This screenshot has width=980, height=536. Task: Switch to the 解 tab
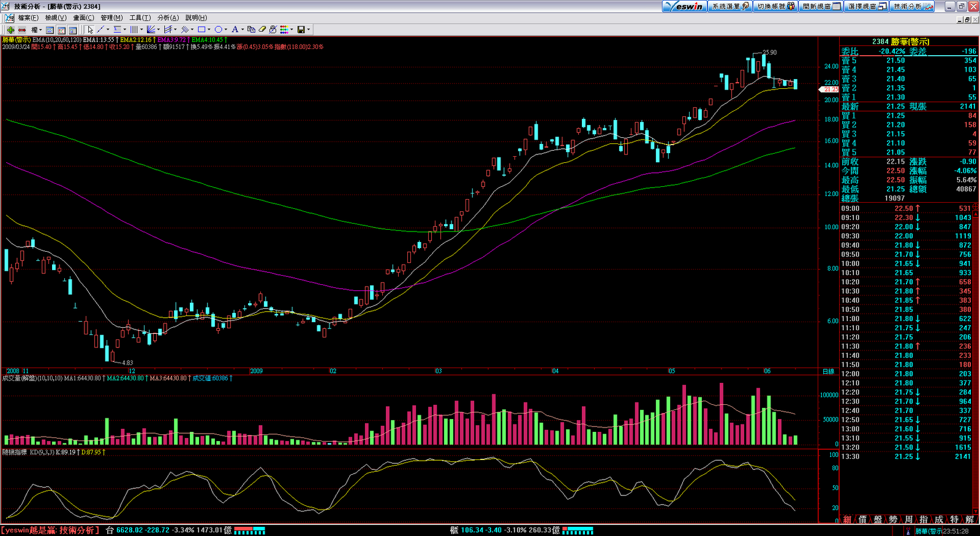(x=969, y=519)
